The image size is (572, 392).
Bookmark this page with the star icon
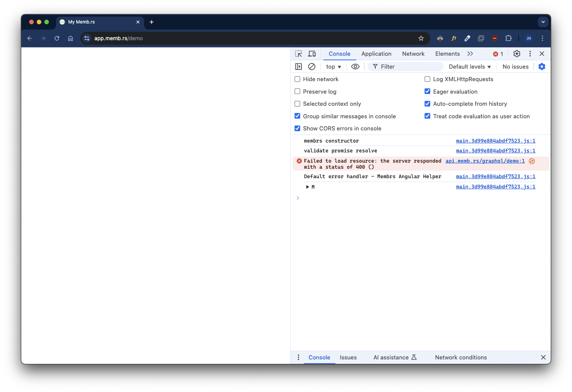click(421, 38)
